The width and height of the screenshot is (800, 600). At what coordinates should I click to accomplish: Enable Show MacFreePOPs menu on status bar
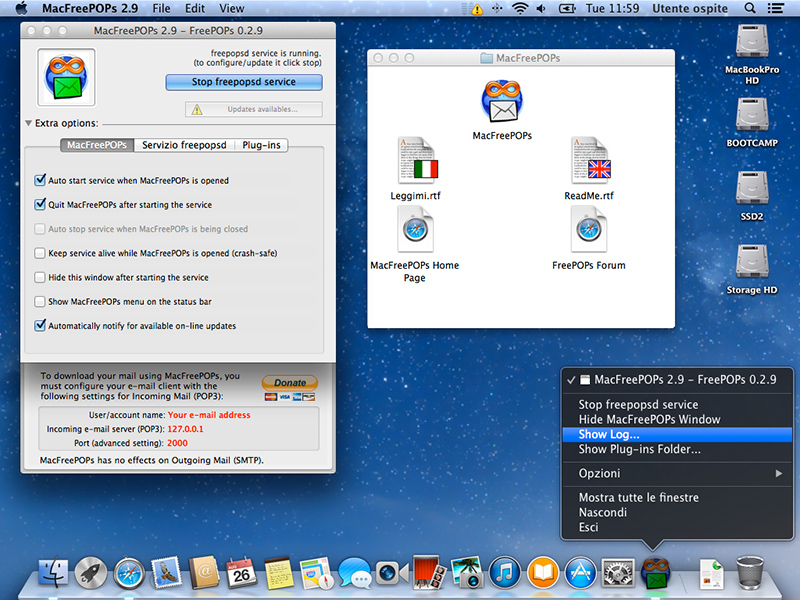point(40,302)
